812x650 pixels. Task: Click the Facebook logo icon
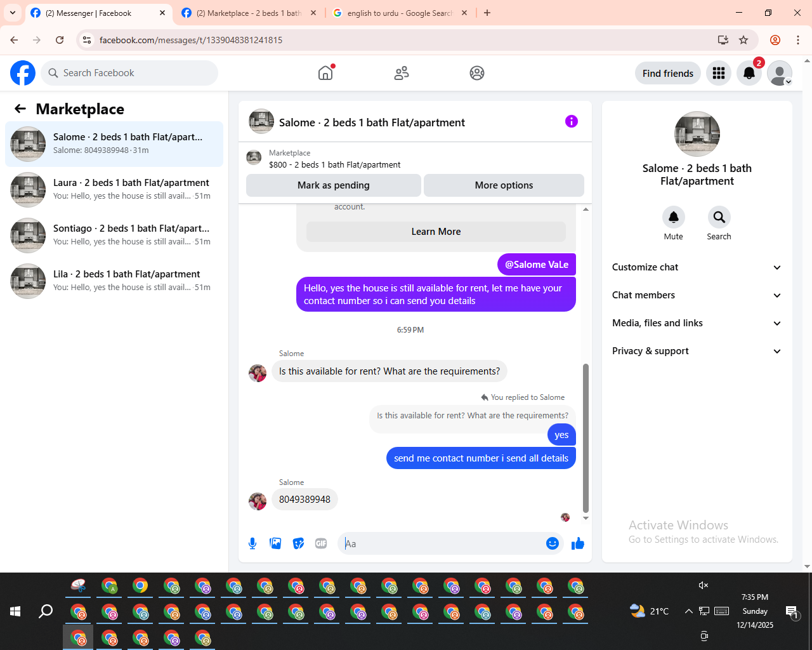(x=23, y=73)
